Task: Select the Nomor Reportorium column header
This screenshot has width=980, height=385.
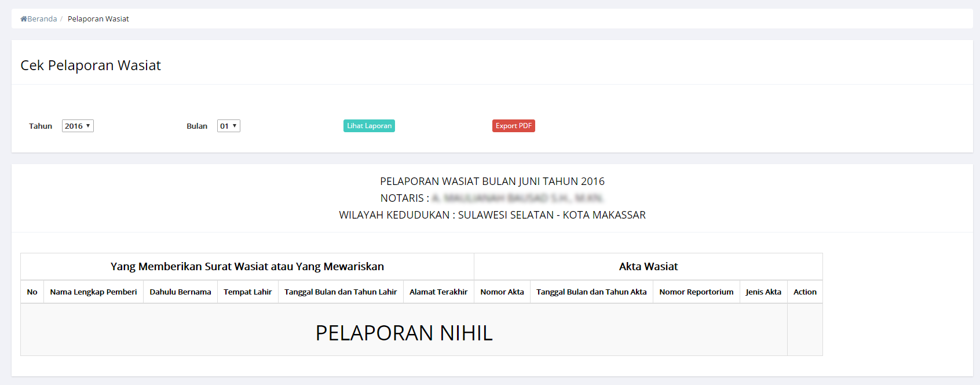Action: click(x=696, y=292)
